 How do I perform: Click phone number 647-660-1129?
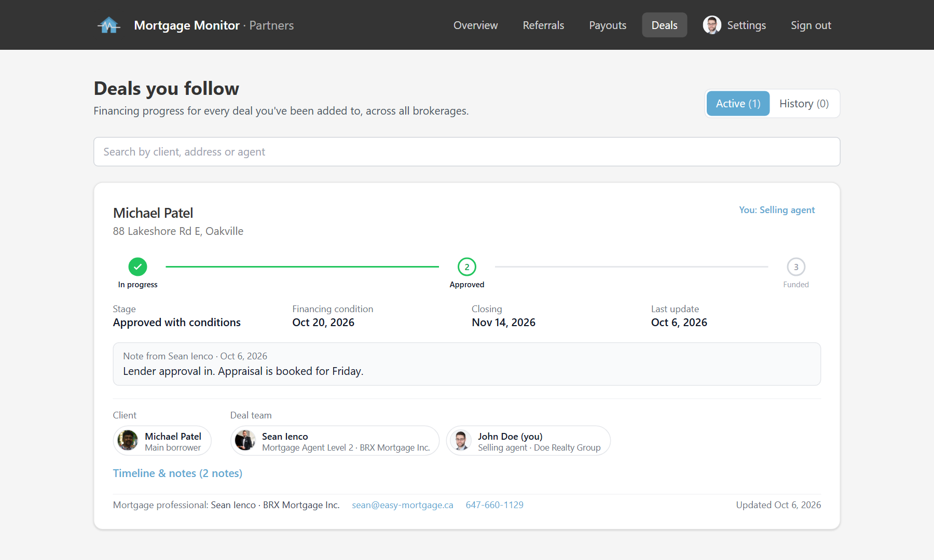click(x=495, y=505)
